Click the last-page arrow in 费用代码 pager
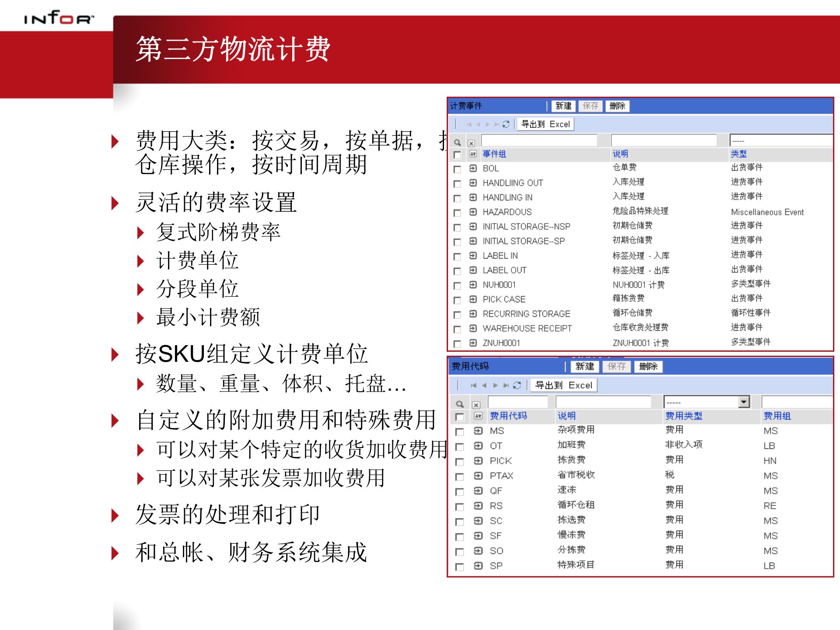Screen dimensions: 840x630 point(506,385)
